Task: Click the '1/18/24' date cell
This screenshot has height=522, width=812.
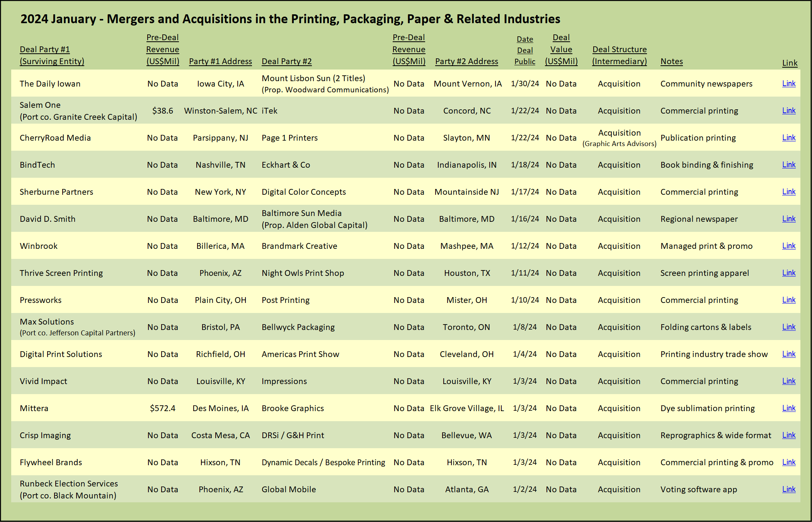Action: [525, 165]
